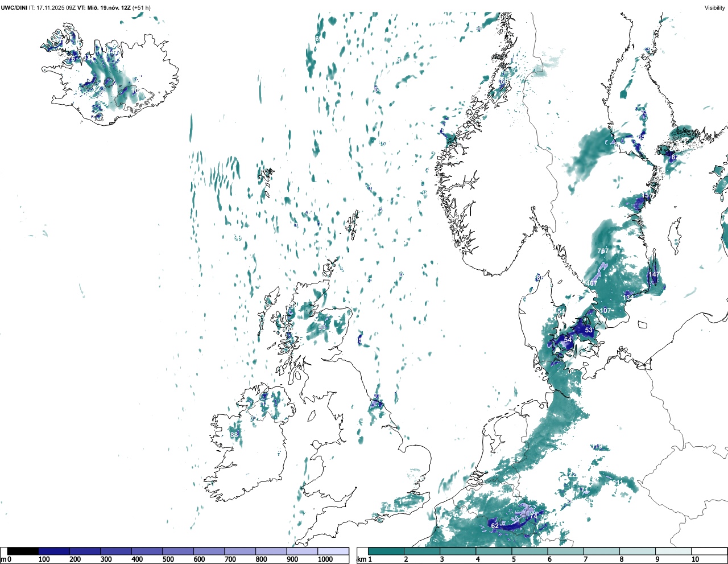Click the '53' visibility value over Denmark
The image size is (728, 564).
tap(589, 330)
